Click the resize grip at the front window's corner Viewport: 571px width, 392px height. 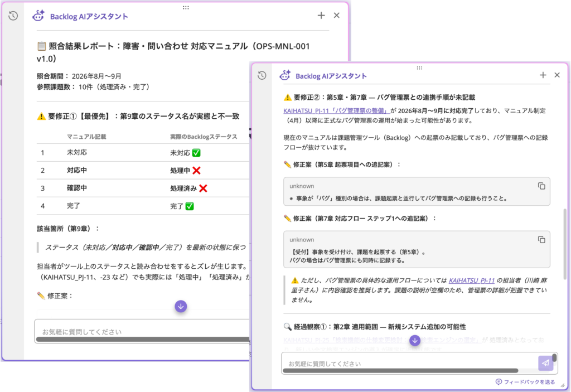[x=563, y=385]
